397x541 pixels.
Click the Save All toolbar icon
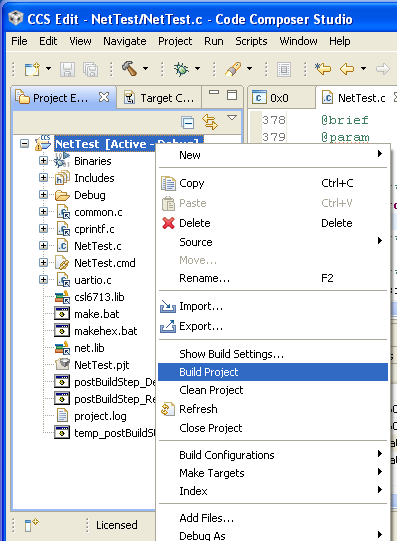90,69
